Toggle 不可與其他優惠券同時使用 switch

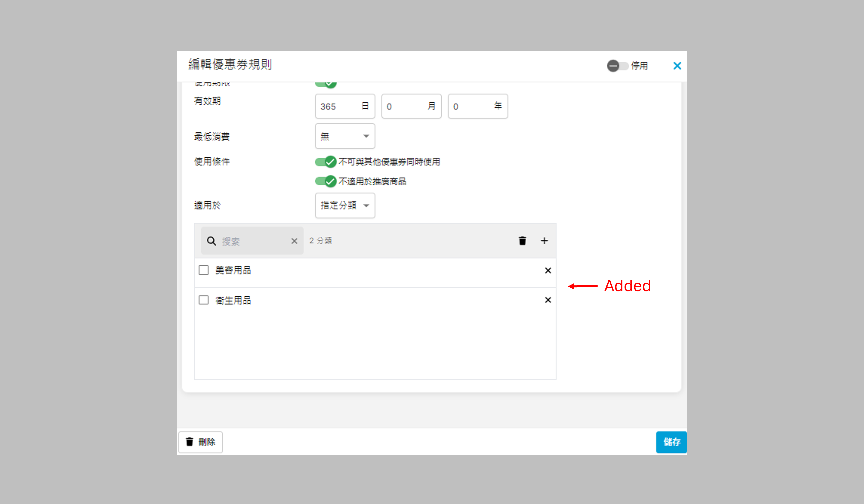[x=325, y=162]
